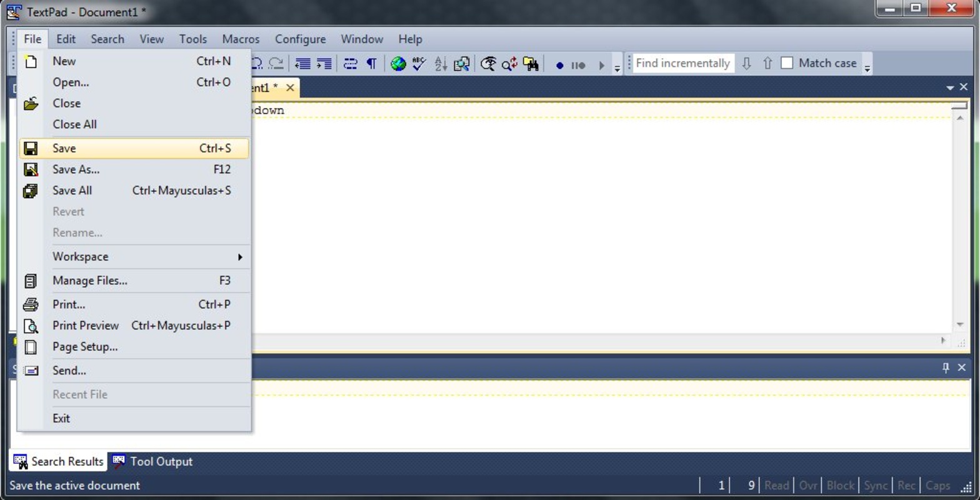This screenshot has width=980, height=500.
Task: Click the Save All icon in menu
Action: pos(30,191)
